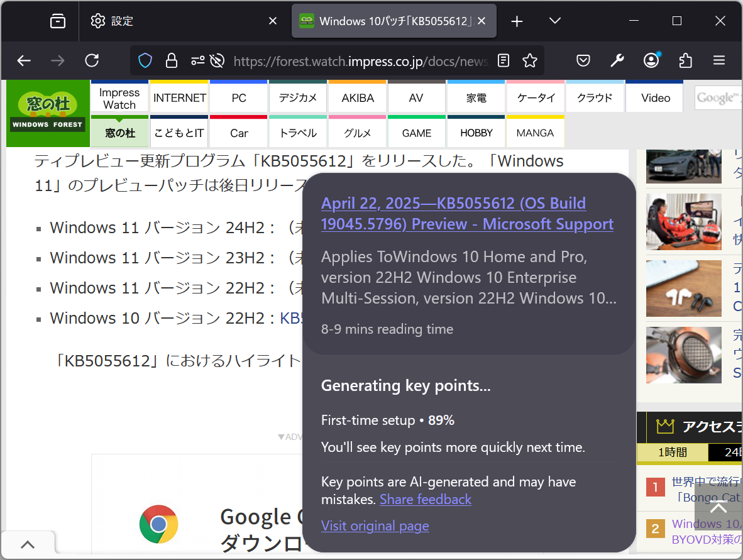This screenshot has height=560, width=743.
Task: Select the GAME category tab
Action: (416, 133)
